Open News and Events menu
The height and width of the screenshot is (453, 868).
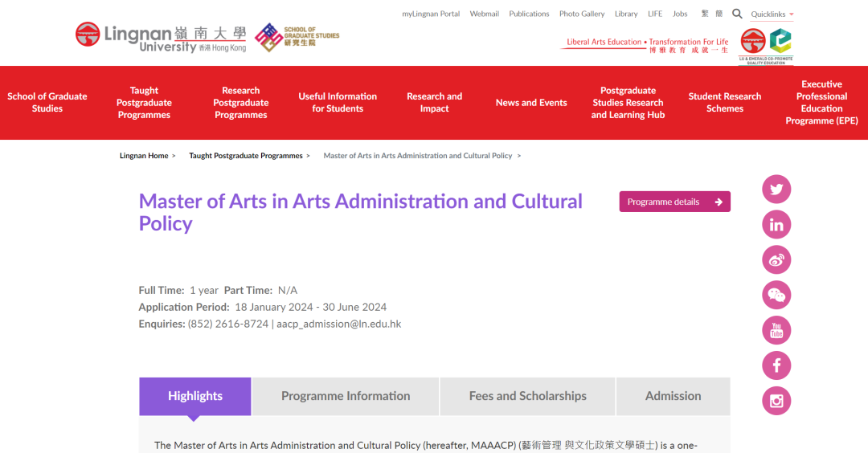[531, 102]
